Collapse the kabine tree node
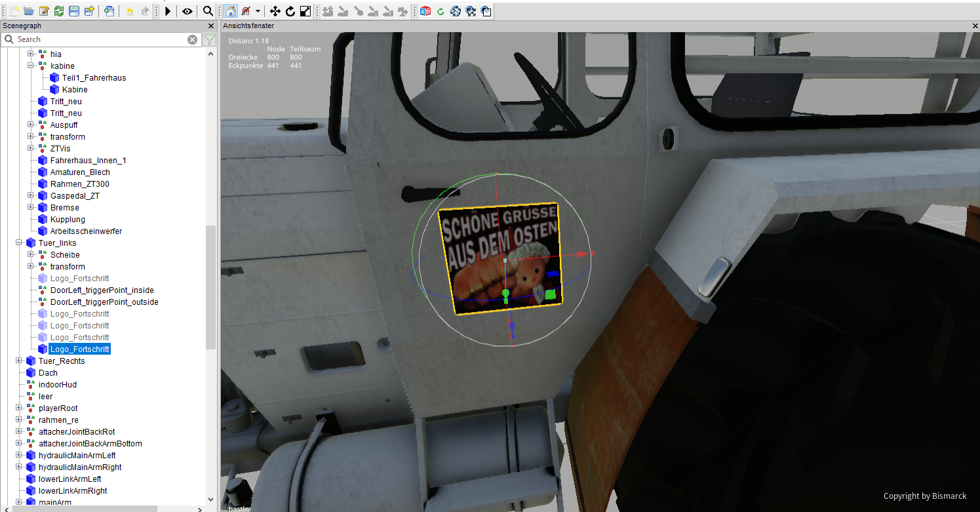Viewport: 980px width, 512px height. [x=31, y=66]
